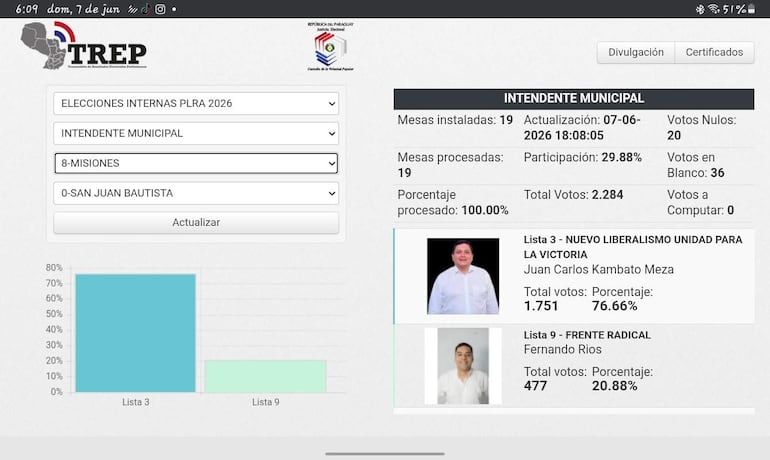The image size is (770, 460).
Task: Click Juan Carlos Kambato Meza's photo
Action: click(463, 276)
